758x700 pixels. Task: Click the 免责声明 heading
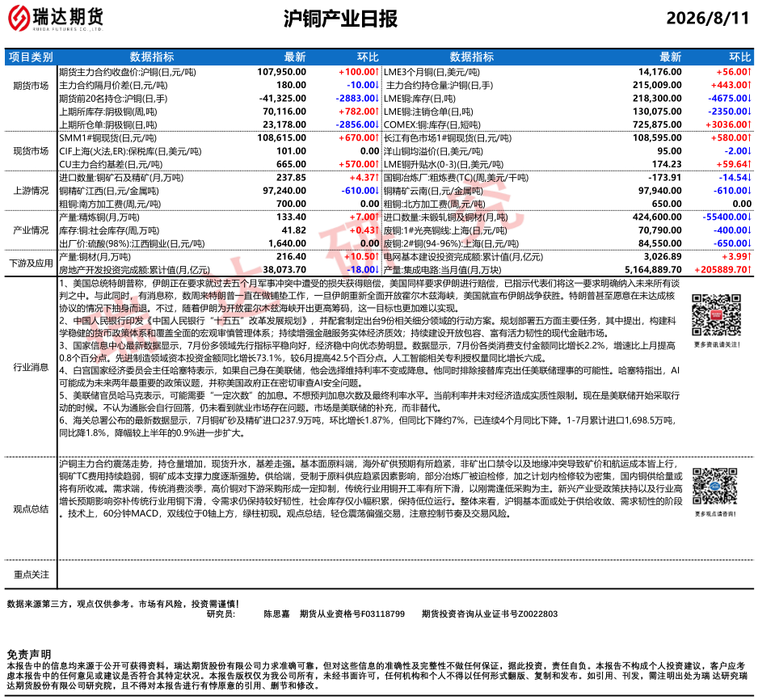point(29,655)
